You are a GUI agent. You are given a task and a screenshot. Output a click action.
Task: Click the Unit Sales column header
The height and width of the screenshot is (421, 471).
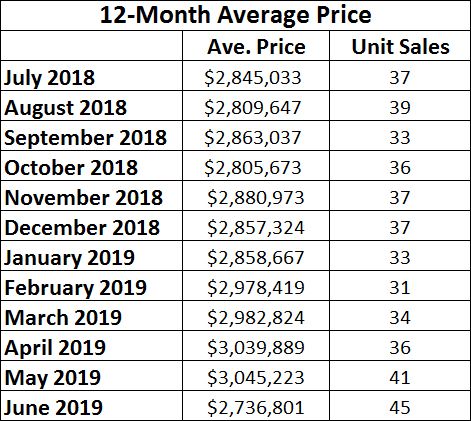point(400,46)
